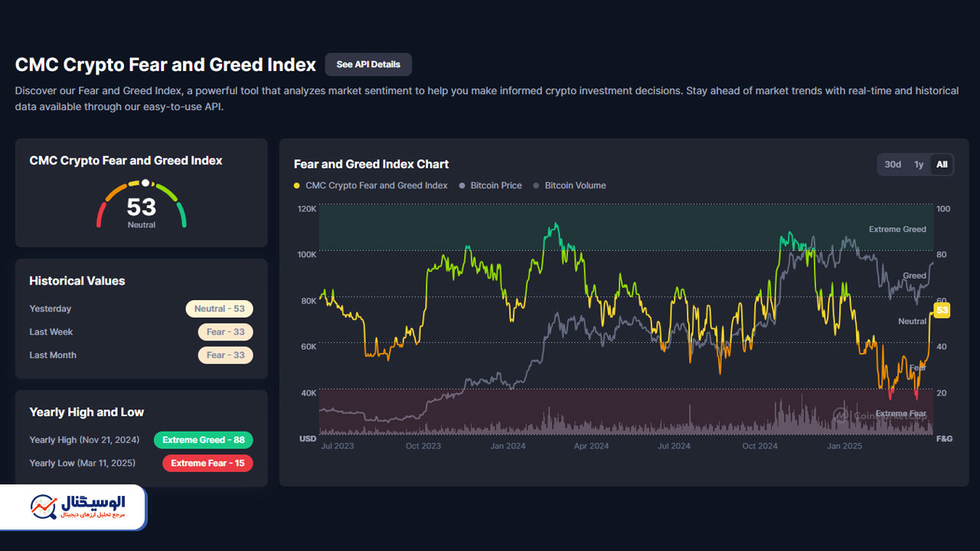Click the Greed zone label on chart
The width and height of the screenshot is (980, 551).
pyautogui.click(x=914, y=275)
